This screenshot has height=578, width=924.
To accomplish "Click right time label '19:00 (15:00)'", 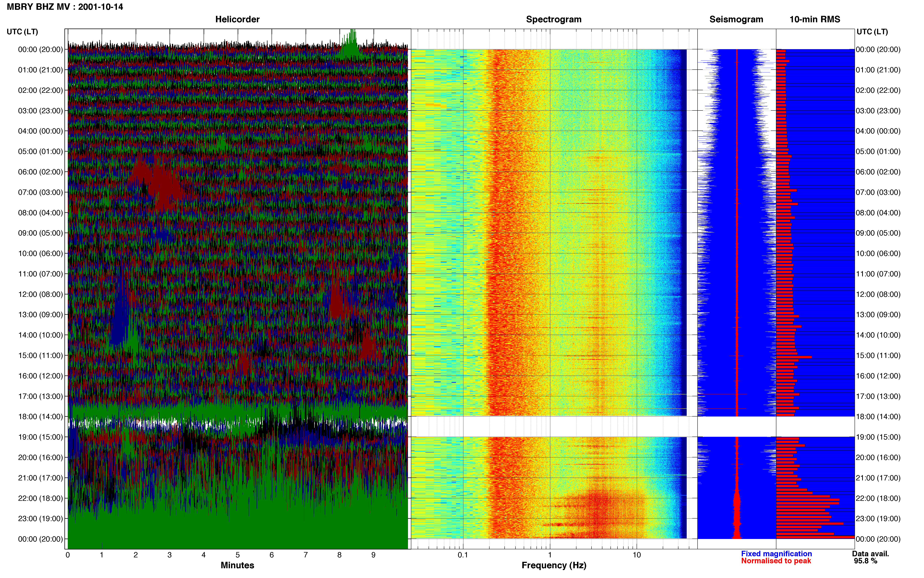I will pyautogui.click(x=878, y=437).
